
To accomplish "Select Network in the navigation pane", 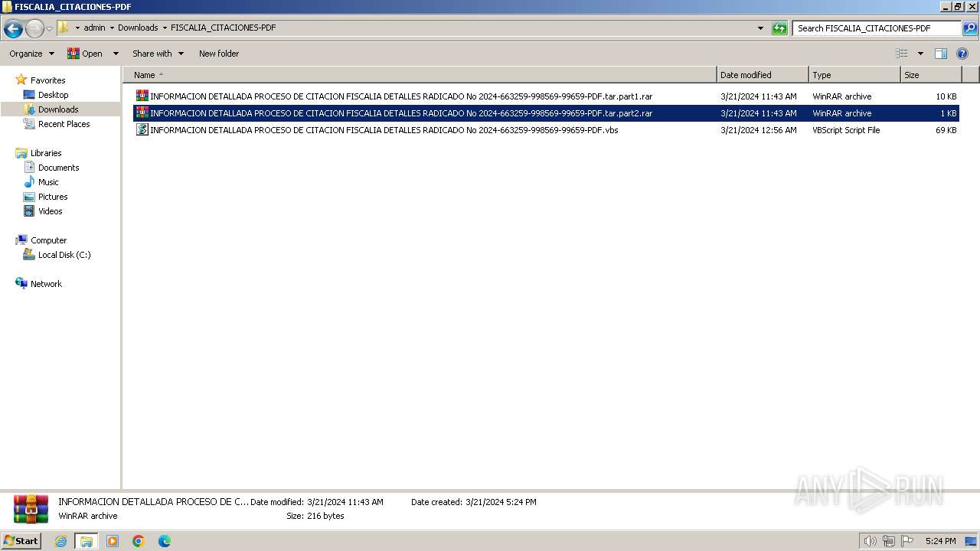I will tap(46, 284).
